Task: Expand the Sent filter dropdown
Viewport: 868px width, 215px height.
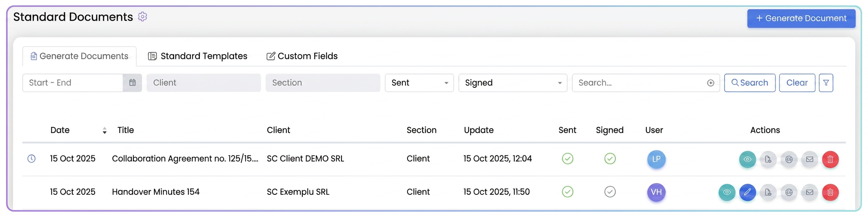Action: coord(419,83)
